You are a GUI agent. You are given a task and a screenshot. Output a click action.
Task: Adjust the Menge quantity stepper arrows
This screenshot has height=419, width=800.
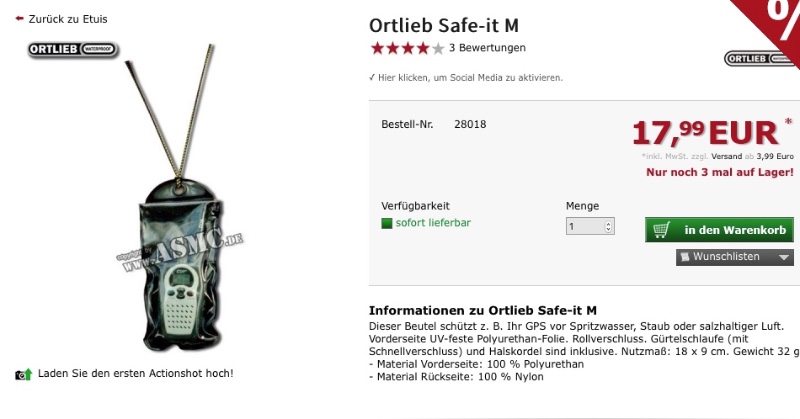pos(609,227)
